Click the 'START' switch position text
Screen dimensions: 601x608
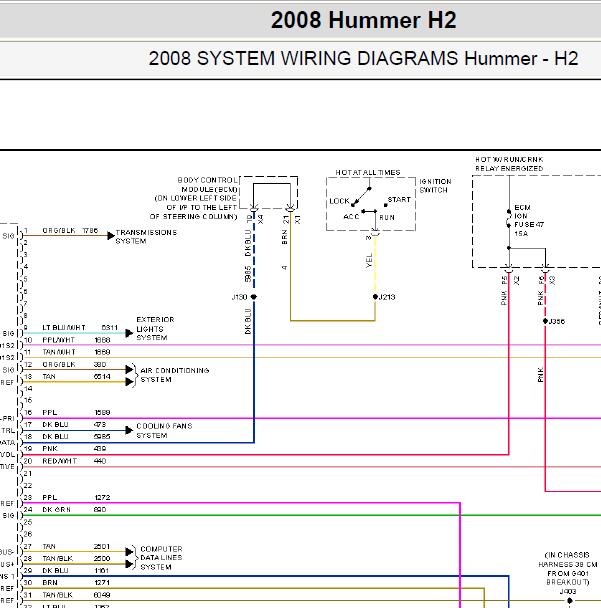point(399,199)
